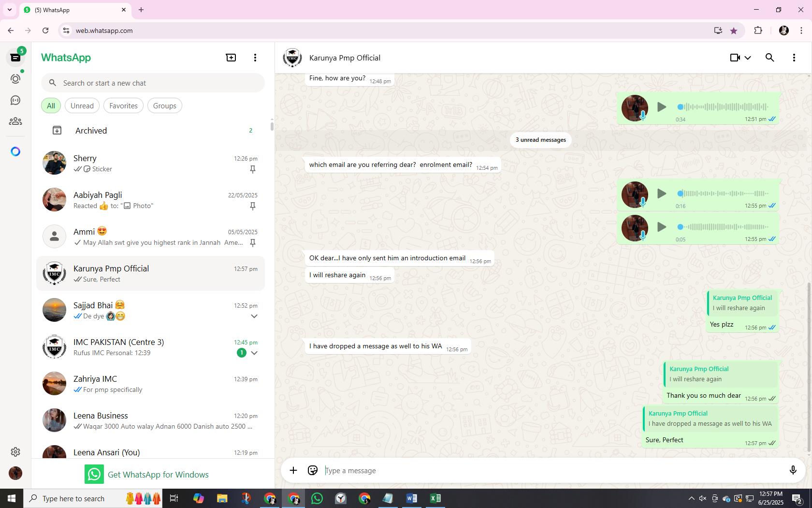Click quoted reply above Yes plzz
The image size is (812, 508).
742,303
